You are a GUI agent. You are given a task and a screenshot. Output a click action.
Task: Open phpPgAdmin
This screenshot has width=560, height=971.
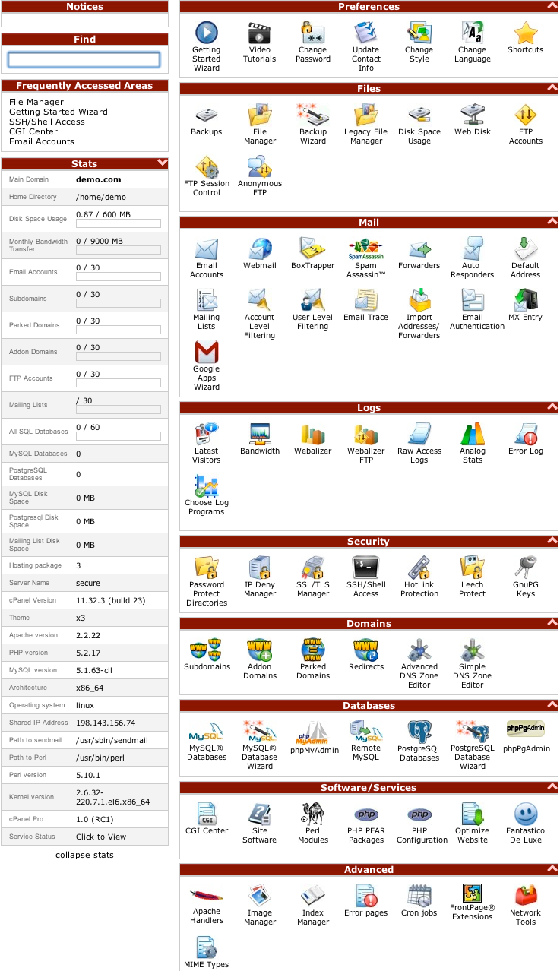coord(526,730)
